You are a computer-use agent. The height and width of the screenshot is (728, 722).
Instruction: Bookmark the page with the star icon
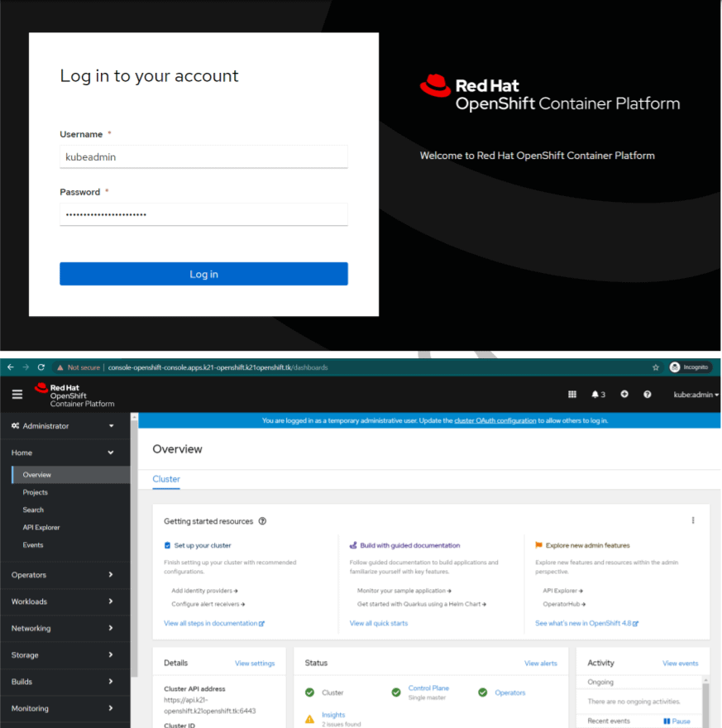656,367
